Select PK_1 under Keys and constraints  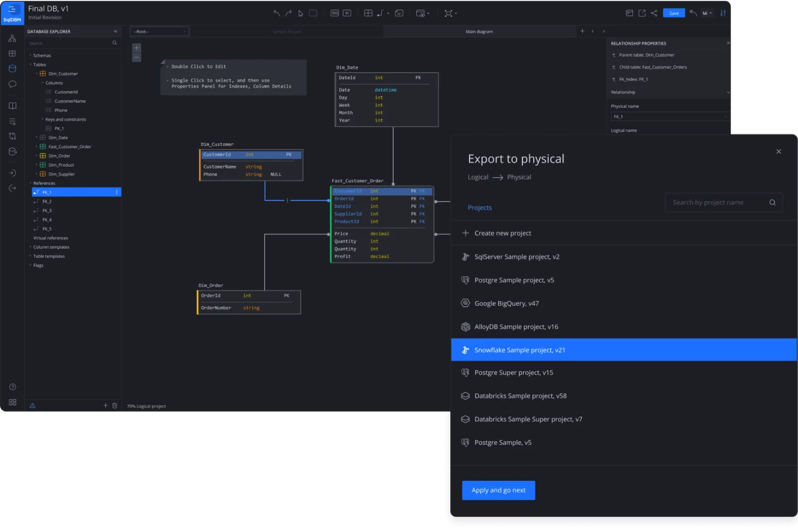[x=59, y=129]
